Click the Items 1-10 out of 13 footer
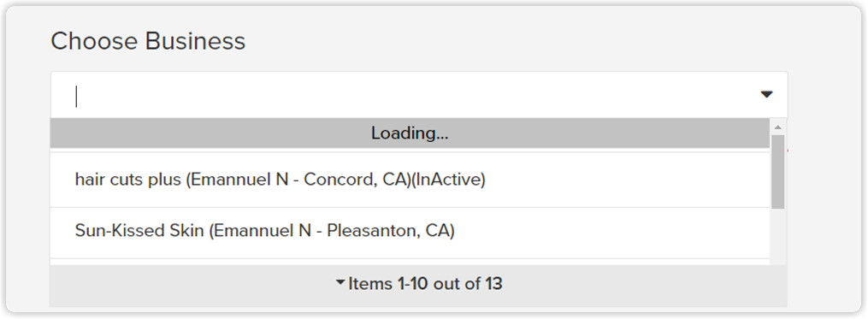The width and height of the screenshot is (868, 319). [x=418, y=285]
